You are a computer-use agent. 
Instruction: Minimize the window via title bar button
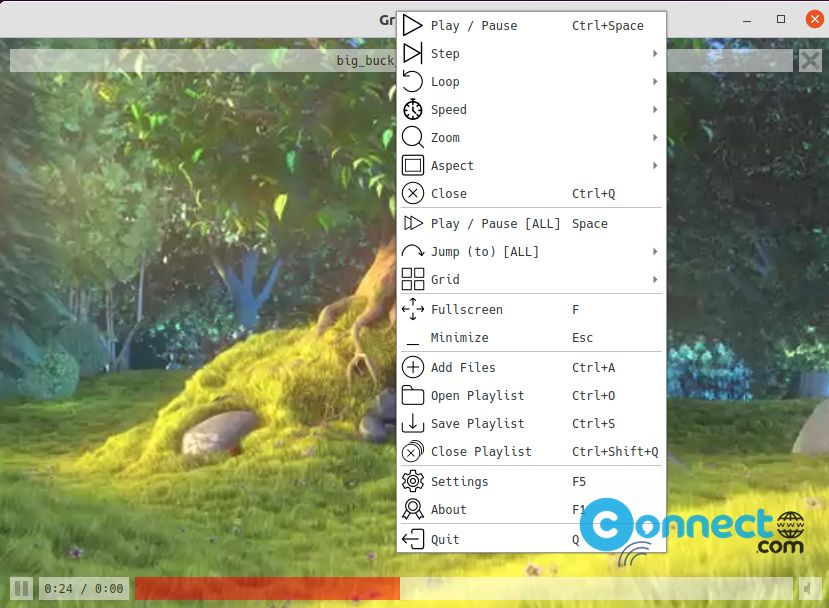tap(747, 20)
